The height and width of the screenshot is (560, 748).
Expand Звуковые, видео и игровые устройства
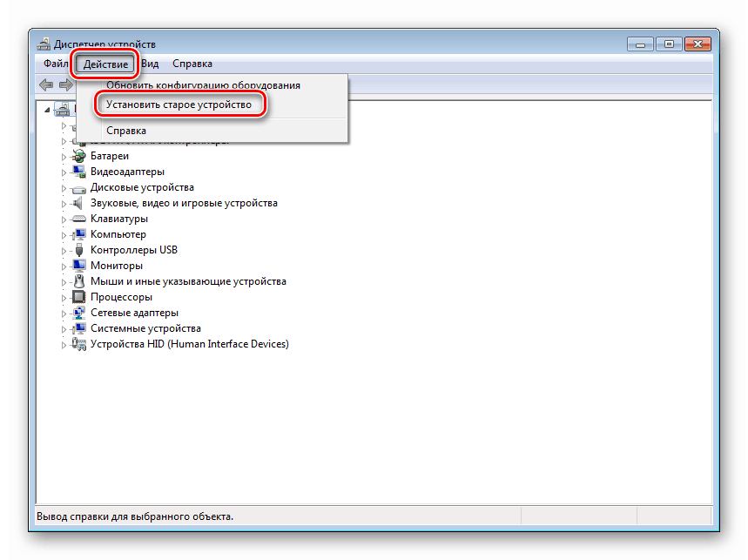(x=64, y=204)
